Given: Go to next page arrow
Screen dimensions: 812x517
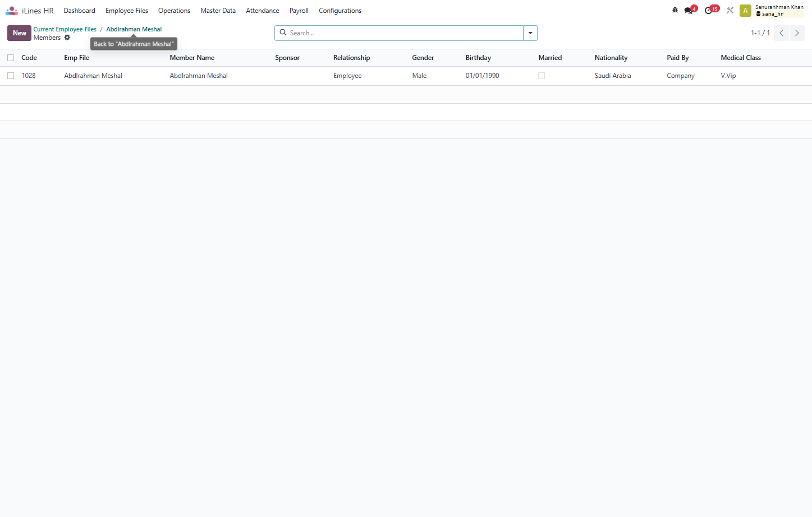Looking at the screenshot, I should pos(797,33).
